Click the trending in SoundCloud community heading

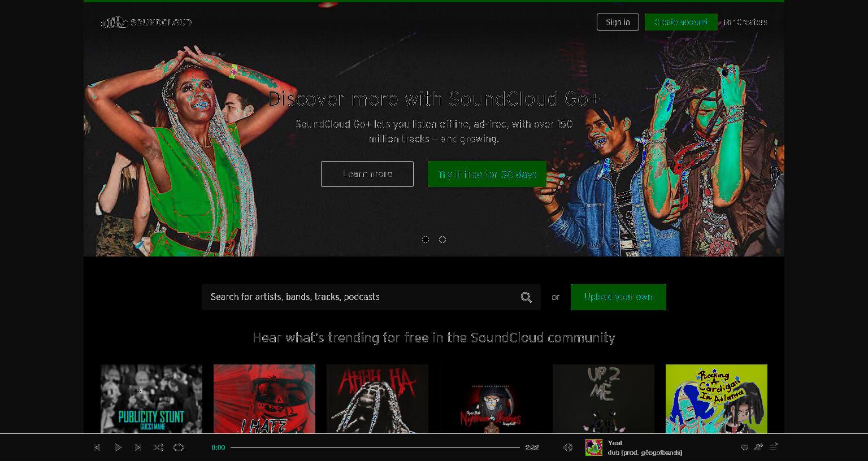click(434, 338)
